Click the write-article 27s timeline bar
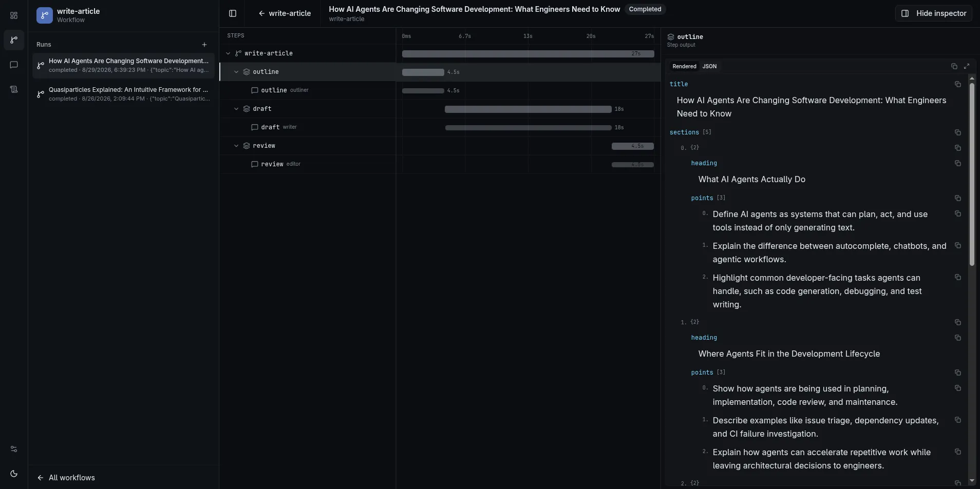Image resolution: width=980 pixels, height=489 pixels. (x=528, y=54)
